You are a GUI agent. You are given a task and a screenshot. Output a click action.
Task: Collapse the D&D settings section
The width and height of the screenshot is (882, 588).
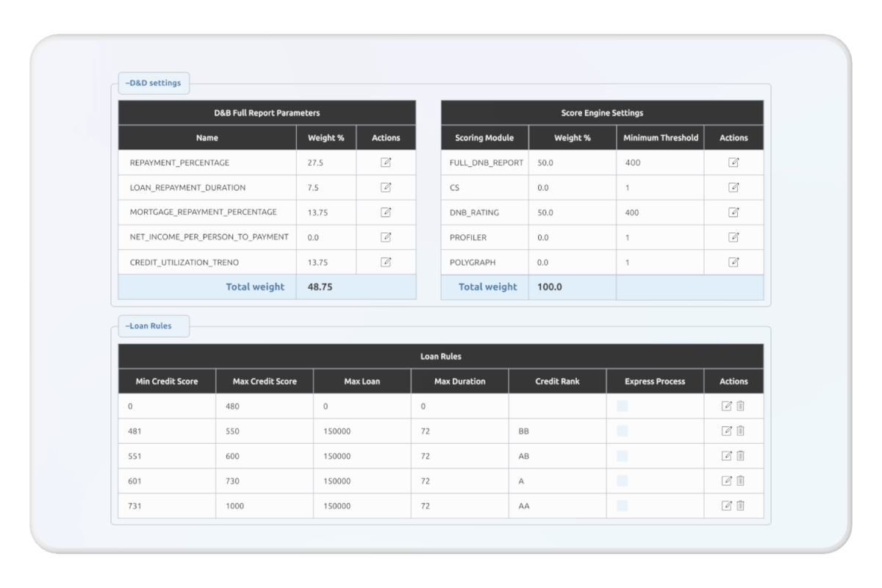click(x=153, y=84)
